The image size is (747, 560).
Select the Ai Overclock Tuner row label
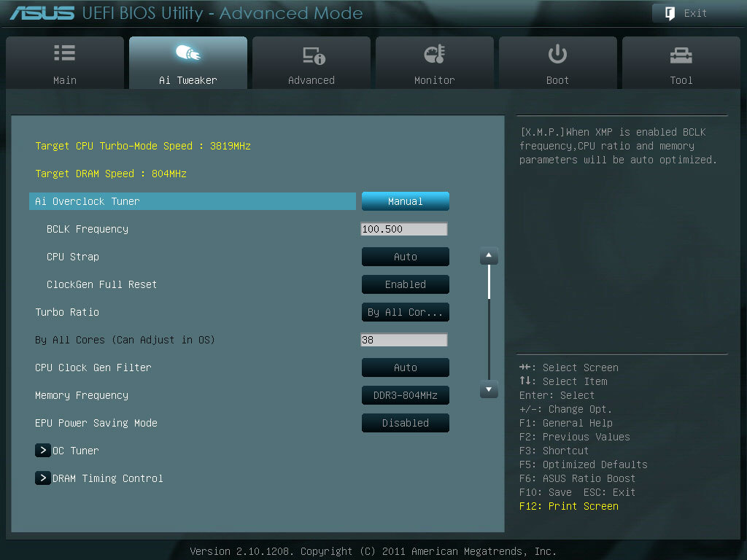click(x=88, y=201)
